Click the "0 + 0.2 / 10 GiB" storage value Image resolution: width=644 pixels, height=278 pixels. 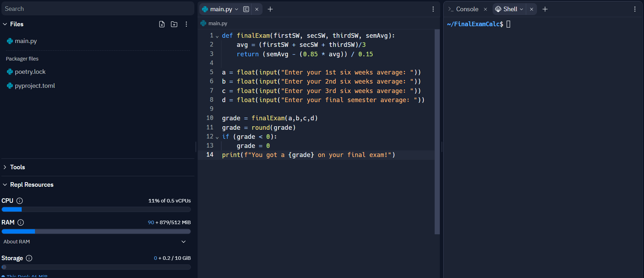click(172, 258)
